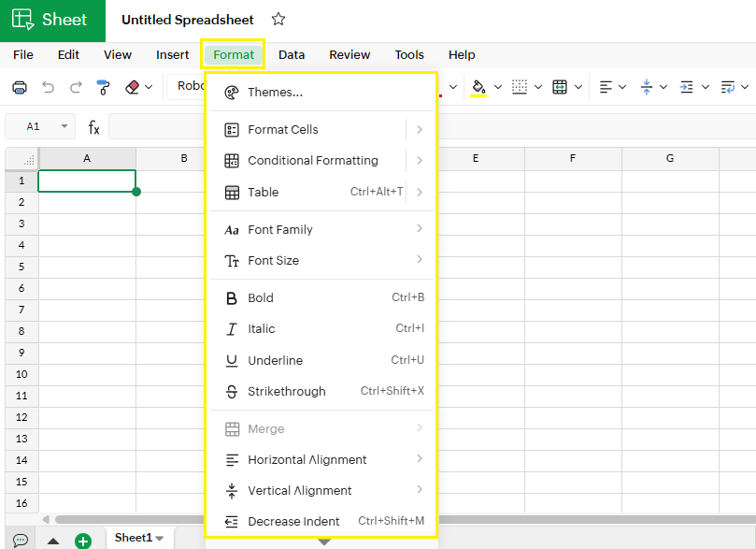Switch to the Review menu
Image resolution: width=756 pixels, height=549 pixels.
point(349,54)
